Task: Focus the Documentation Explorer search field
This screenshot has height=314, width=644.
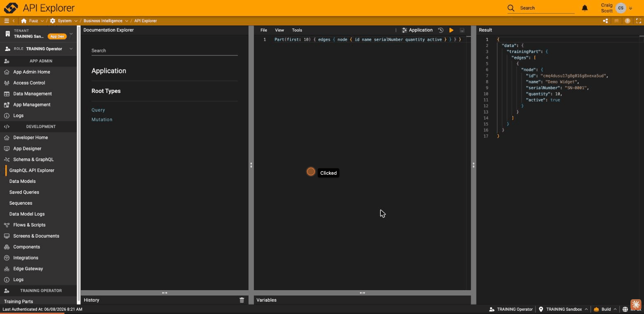Action: tap(164, 51)
